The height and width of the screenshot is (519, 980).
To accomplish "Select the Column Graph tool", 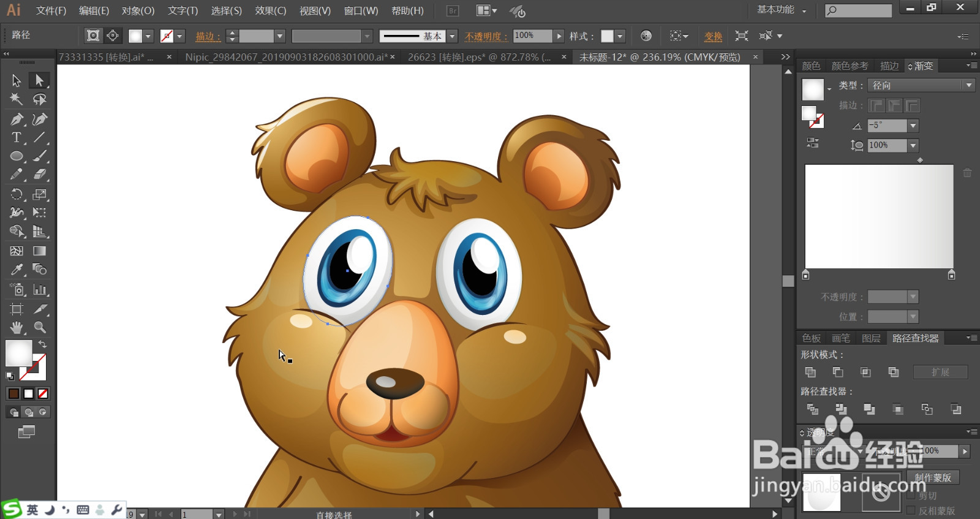I will (x=39, y=289).
